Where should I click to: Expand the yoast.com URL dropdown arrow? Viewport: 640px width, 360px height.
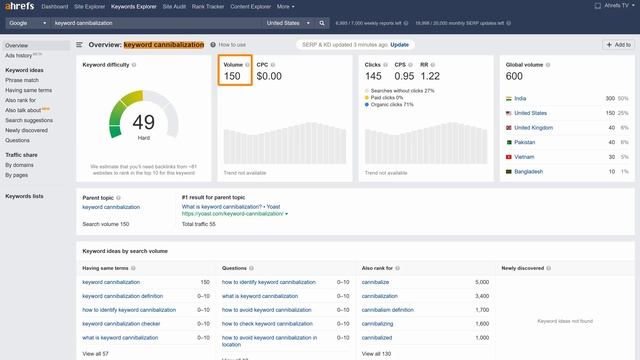(x=287, y=214)
